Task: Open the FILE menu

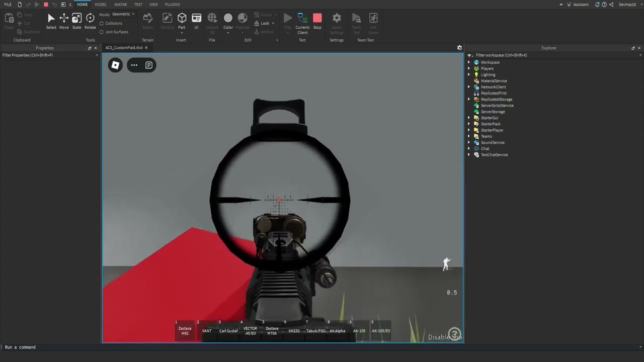Action: (8, 5)
